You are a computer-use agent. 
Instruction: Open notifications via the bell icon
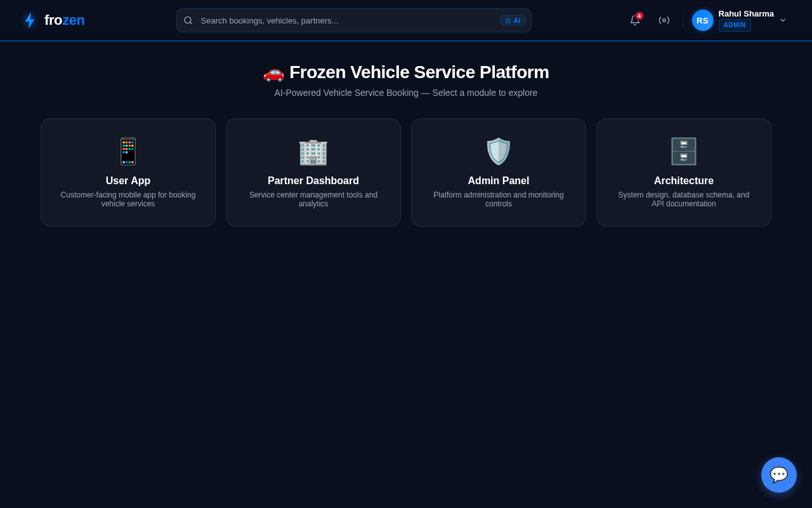[634, 20]
